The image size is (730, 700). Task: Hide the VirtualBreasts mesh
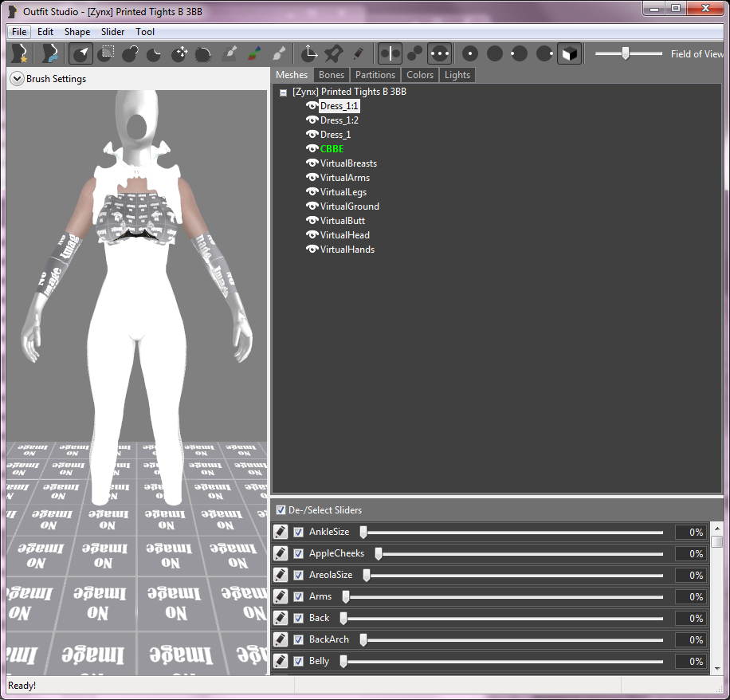[x=312, y=163]
